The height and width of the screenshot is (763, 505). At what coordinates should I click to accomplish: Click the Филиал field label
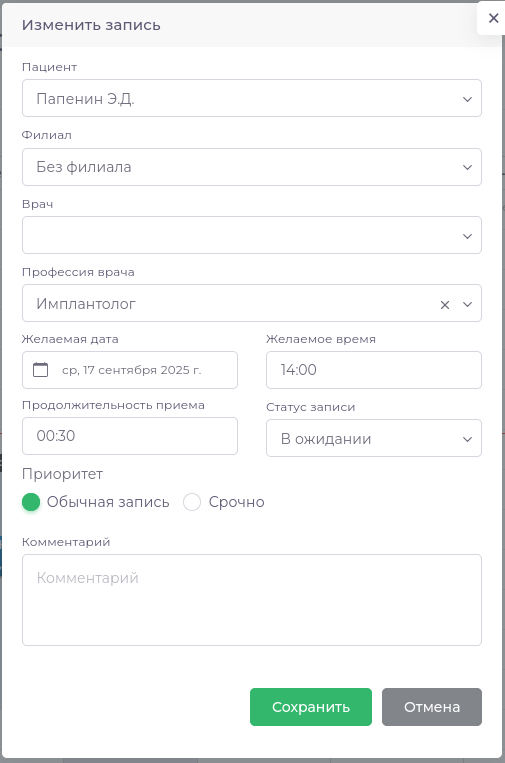click(x=46, y=135)
